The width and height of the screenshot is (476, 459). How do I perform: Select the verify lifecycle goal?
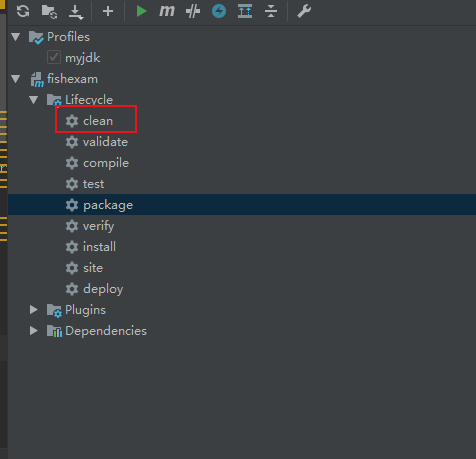98,226
